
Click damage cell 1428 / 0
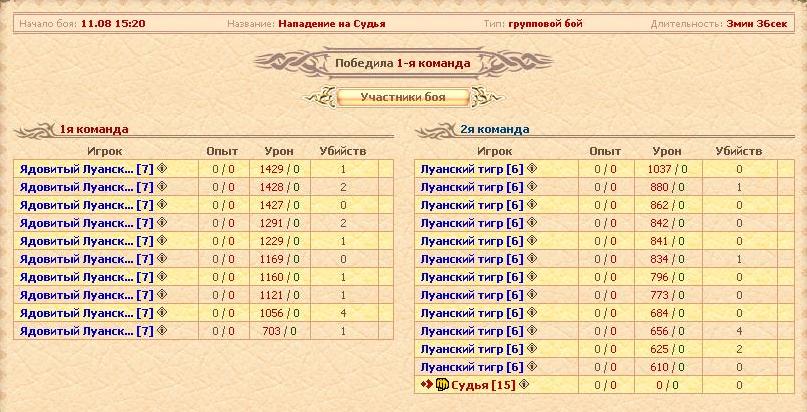280,187
